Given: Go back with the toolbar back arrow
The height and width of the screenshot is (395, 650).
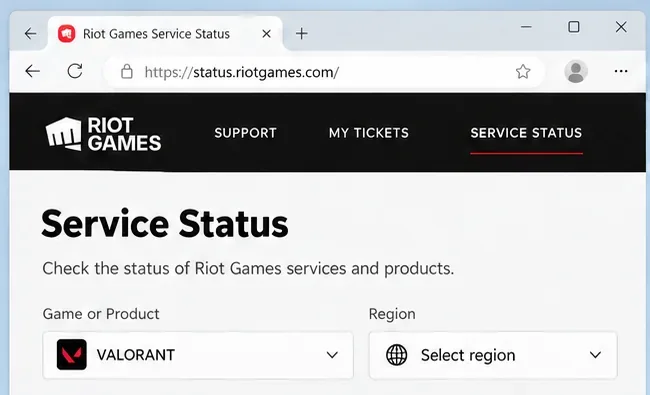Looking at the screenshot, I should click(32, 71).
